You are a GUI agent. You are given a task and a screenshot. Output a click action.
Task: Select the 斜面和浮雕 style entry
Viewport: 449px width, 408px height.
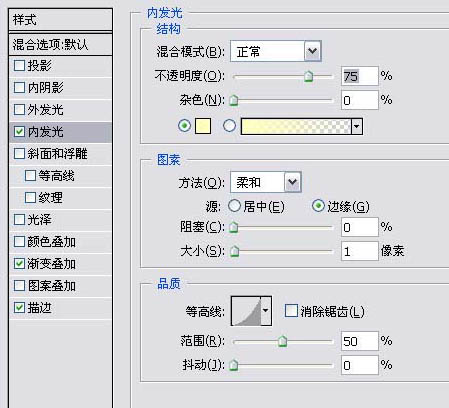[61, 154]
